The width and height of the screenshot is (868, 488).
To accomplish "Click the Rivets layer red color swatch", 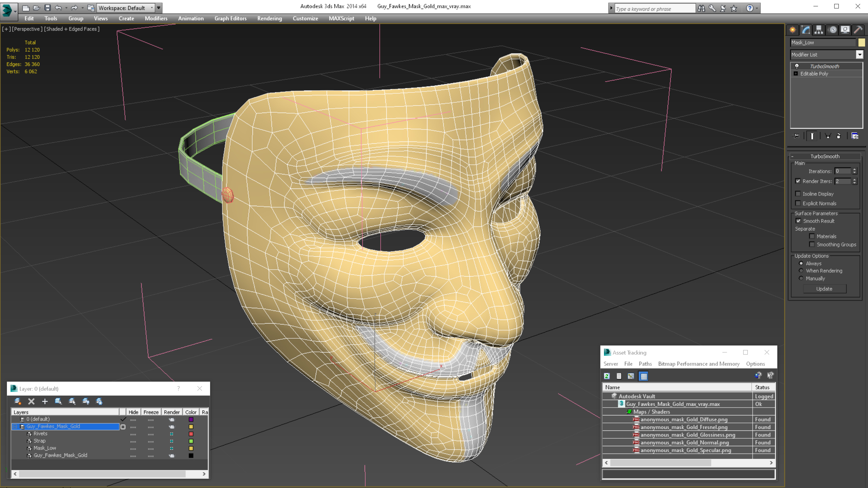I will click(191, 434).
